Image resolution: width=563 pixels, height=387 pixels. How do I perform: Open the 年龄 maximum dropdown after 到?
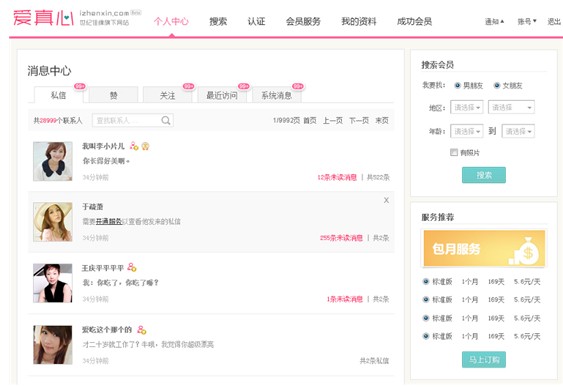(x=518, y=131)
